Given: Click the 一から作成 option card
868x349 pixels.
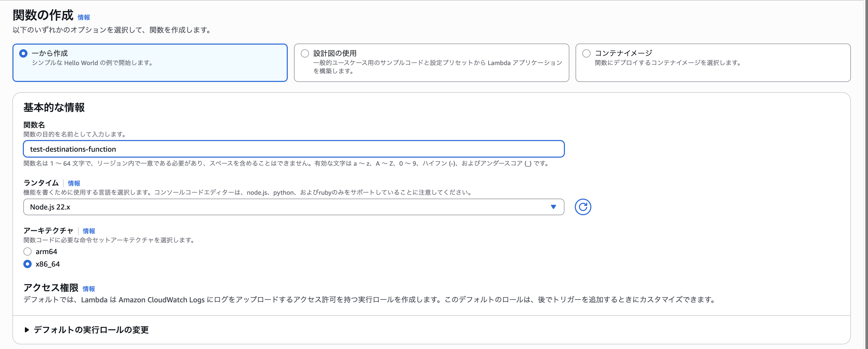Looking at the screenshot, I should pyautogui.click(x=150, y=63).
